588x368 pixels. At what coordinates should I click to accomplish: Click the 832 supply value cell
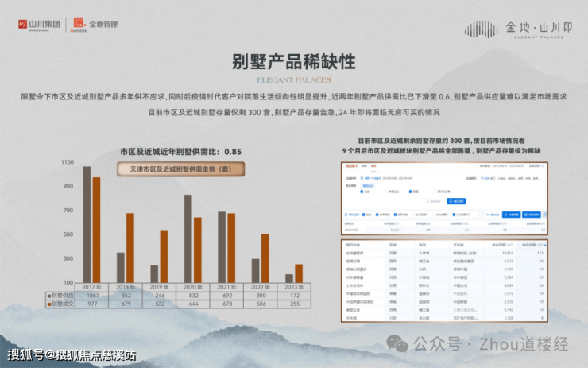click(194, 296)
